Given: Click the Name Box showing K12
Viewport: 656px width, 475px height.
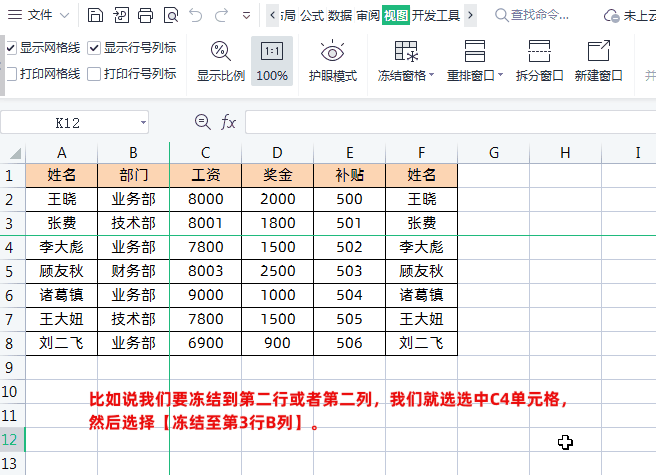Looking at the screenshot, I should point(68,123).
